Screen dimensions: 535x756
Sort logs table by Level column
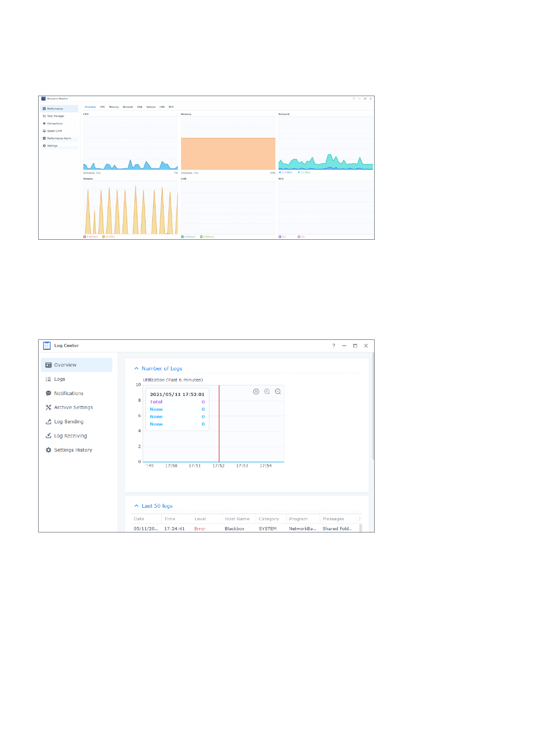tap(200, 519)
